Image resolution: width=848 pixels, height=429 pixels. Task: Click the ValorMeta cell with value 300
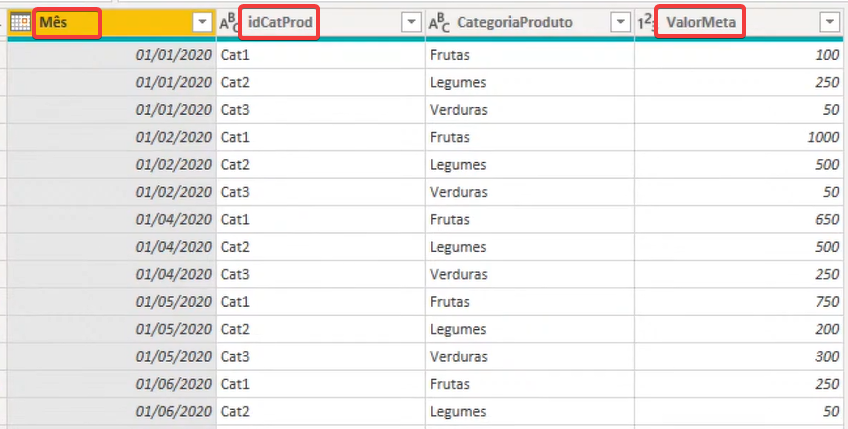tap(739, 357)
